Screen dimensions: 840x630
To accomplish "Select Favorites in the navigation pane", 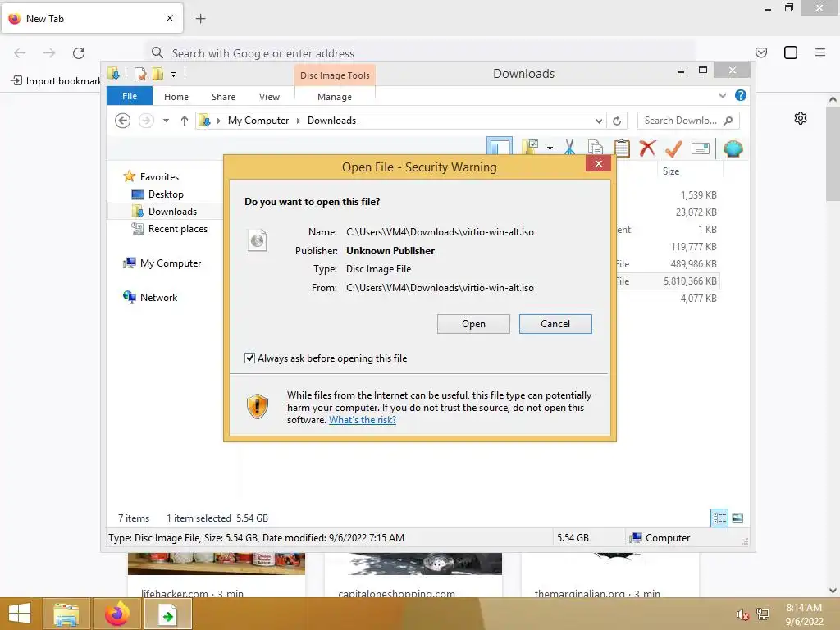I will pyautogui.click(x=159, y=177).
